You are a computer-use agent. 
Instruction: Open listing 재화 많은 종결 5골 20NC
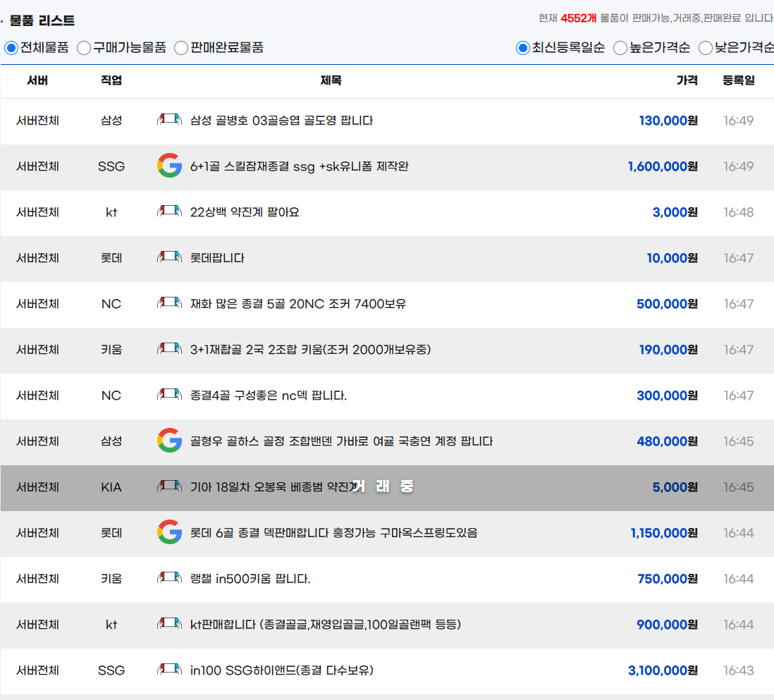(297, 304)
